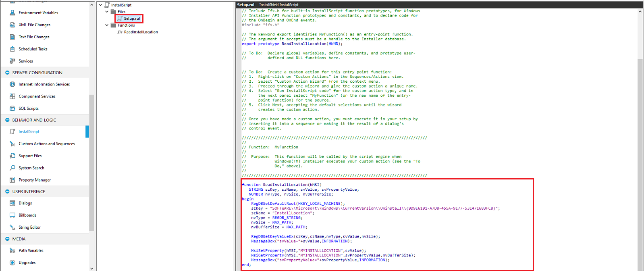Click the Upgrades icon

click(x=12, y=263)
